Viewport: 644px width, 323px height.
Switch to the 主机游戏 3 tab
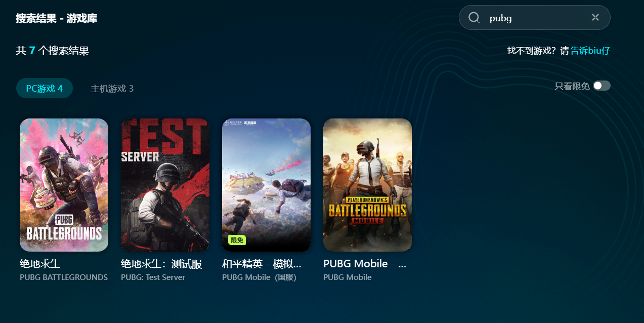[112, 89]
